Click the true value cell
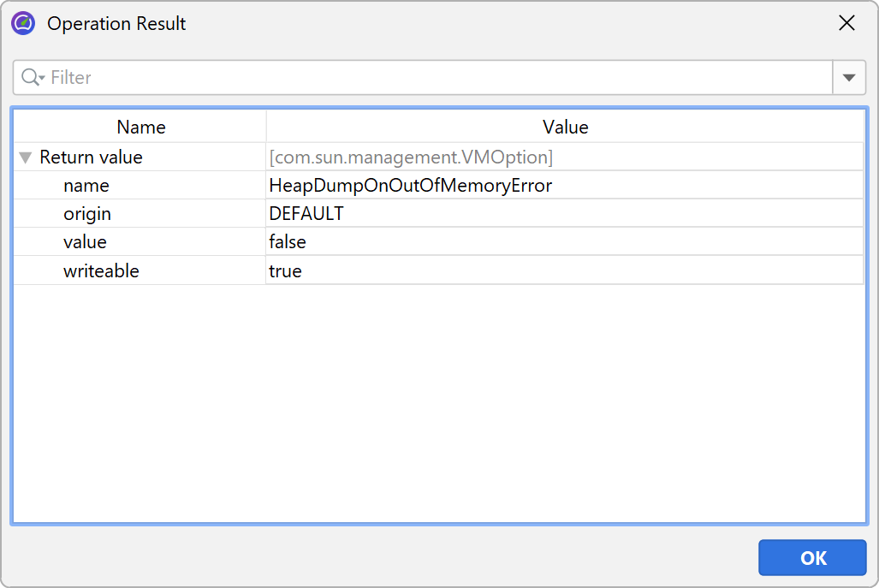879x588 pixels. [285, 271]
